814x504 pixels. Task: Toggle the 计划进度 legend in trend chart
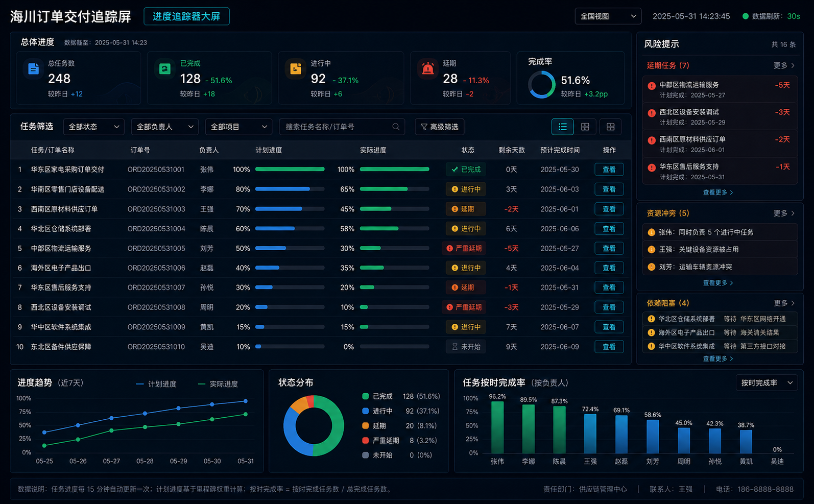click(x=156, y=384)
